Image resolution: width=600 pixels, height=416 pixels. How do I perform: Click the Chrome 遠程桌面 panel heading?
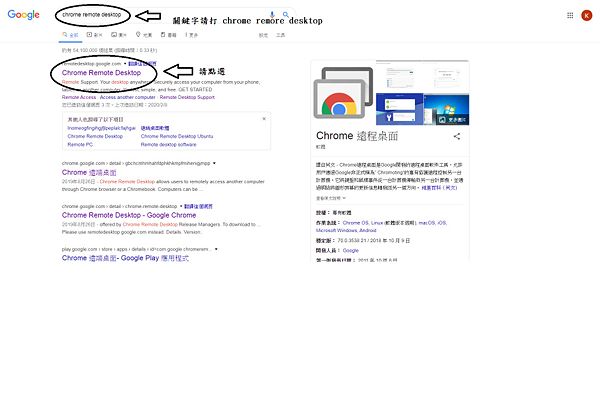(357, 136)
